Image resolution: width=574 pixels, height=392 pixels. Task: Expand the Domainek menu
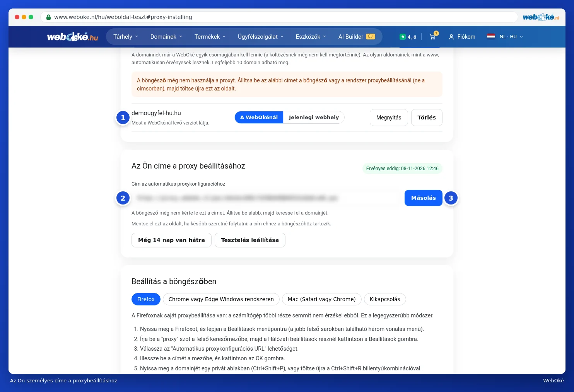click(166, 37)
